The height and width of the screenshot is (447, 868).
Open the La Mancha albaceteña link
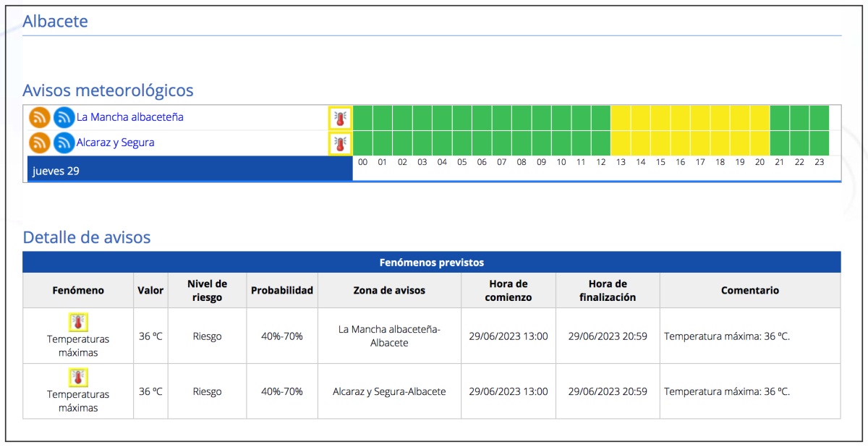(130, 117)
